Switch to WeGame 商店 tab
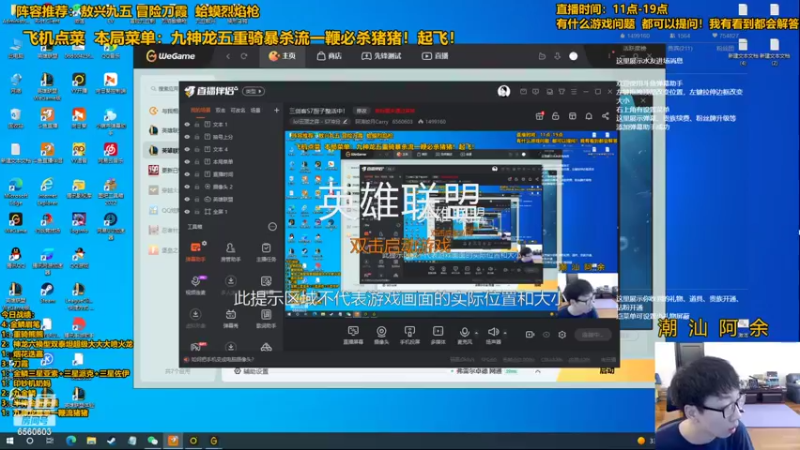The image size is (800, 450). [x=329, y=56]
